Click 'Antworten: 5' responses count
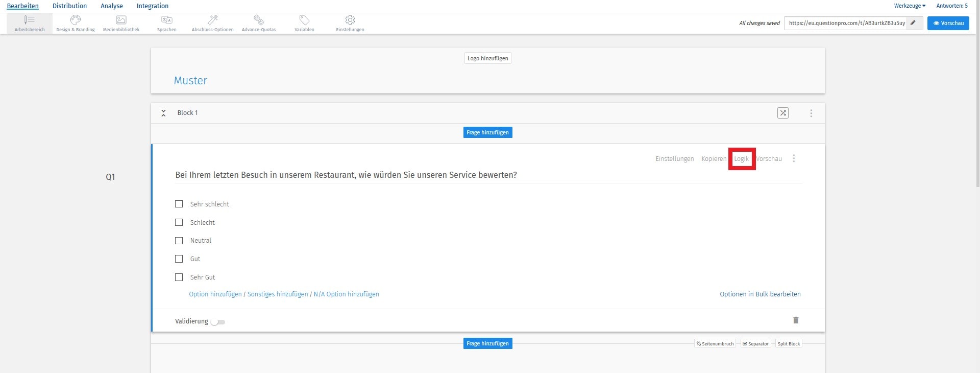The width and height of the screenshot is (980, 373). [x=952, y=6]
